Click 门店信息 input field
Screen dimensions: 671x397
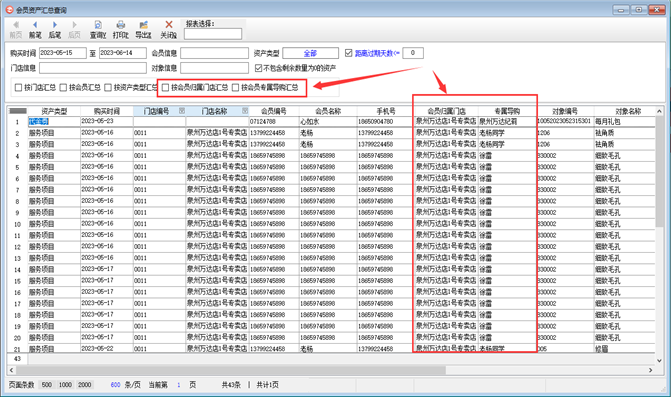[x=93, y=68]
